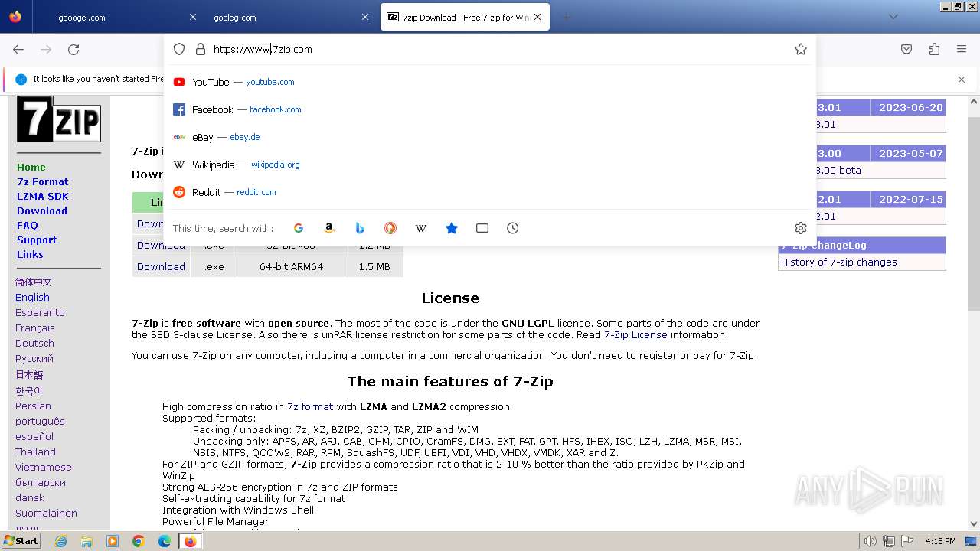
Task: Click the taskbar clock 4:18 PM
Action: pos(940,541)
